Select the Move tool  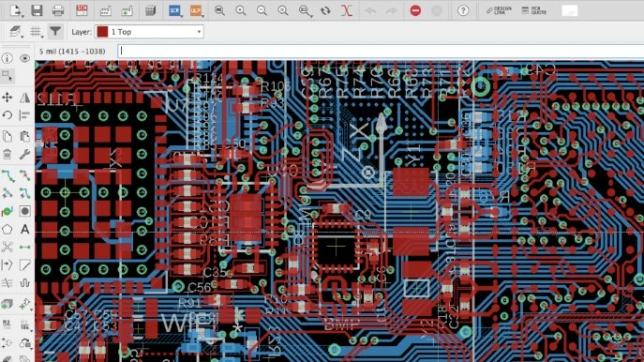[7, 98]
